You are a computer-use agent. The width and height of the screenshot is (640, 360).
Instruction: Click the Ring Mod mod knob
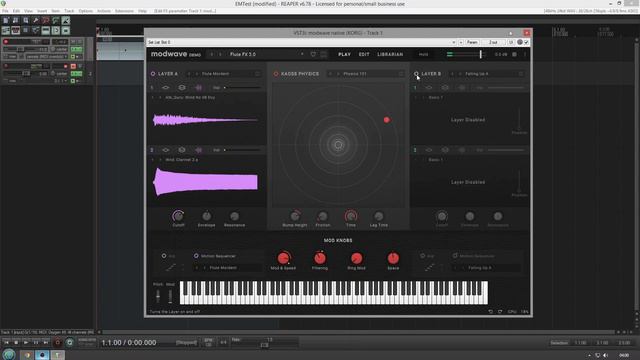[x=356, y=258]
